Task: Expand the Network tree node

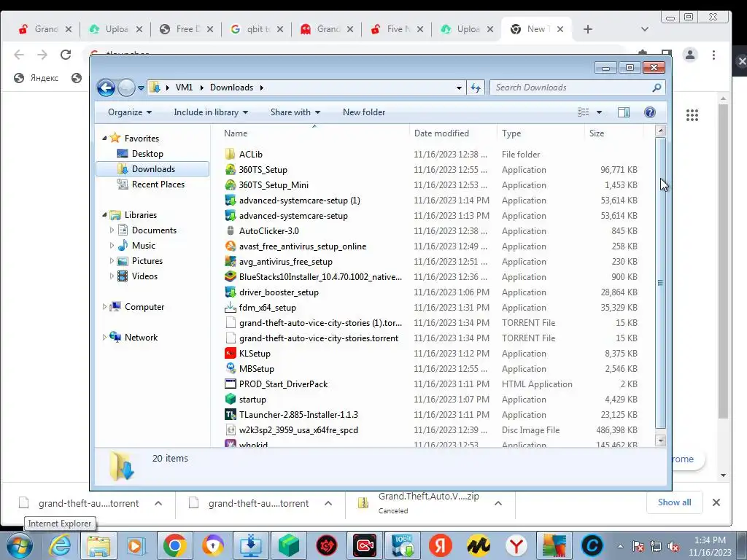Action: click(104, 337)
